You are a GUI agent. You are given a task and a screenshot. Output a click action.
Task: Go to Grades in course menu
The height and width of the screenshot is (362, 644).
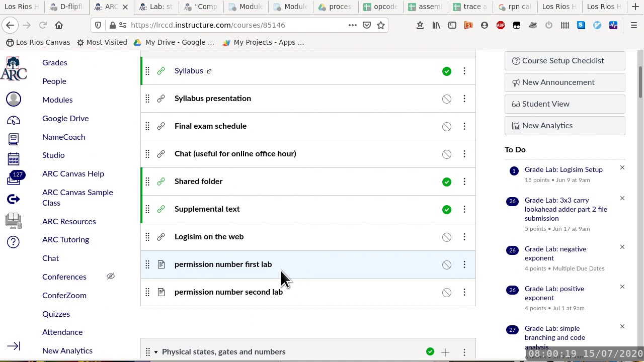click(54, 62)
